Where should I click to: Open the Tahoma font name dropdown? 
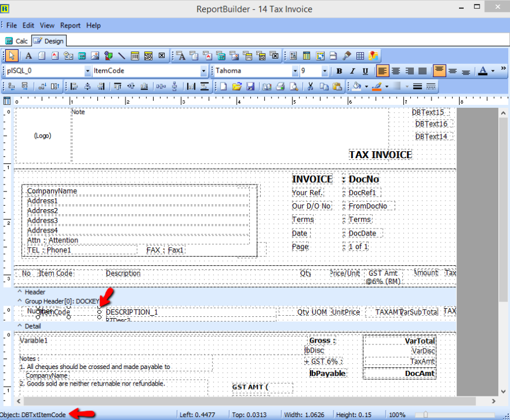pyautogui.click(x=295, y=71)
